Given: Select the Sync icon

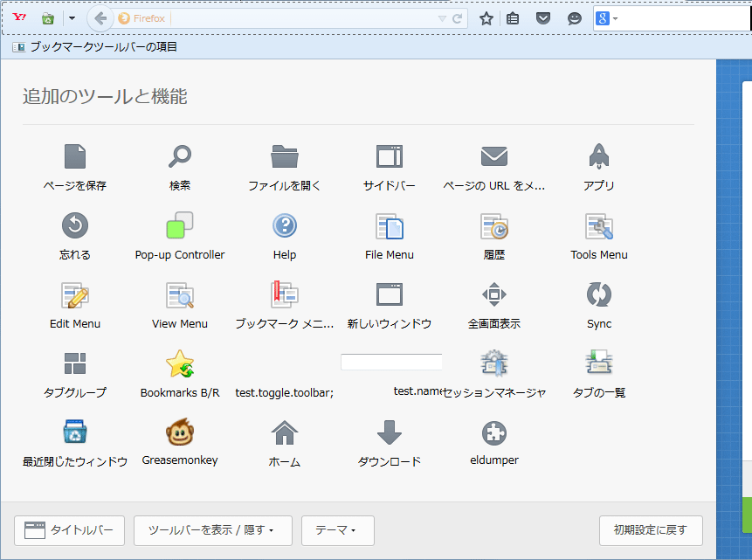Looking at the screenshot, I should point(598,294).
